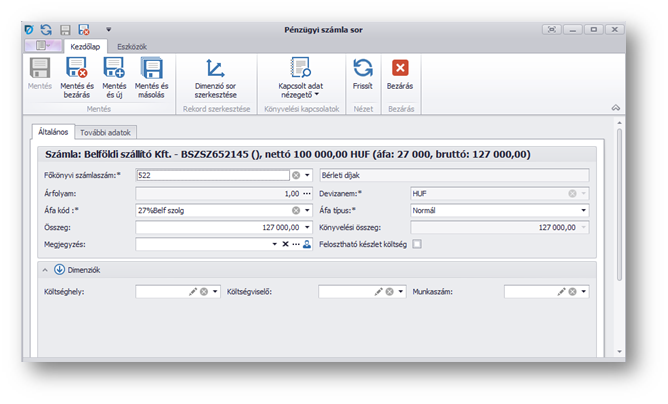Click the Mentés és új icon
The image size is (668, 404).
click(115, 69)
